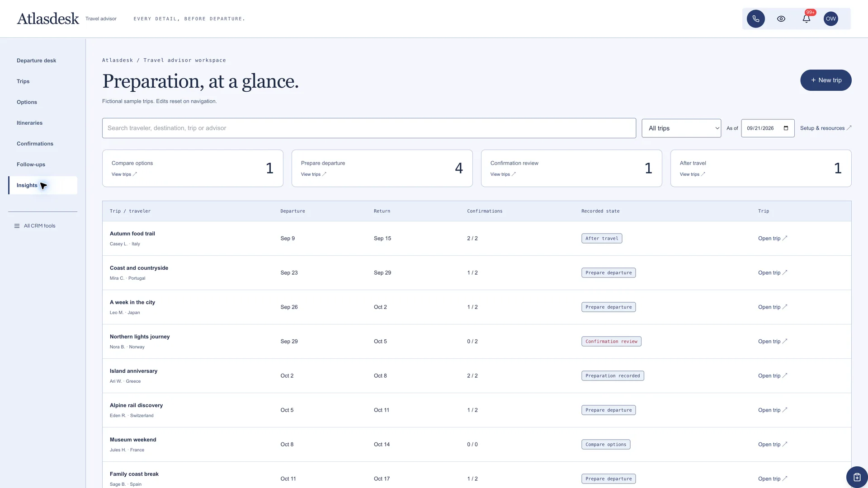
Task: Open Trips in sidebar
Action: point(23,81)
